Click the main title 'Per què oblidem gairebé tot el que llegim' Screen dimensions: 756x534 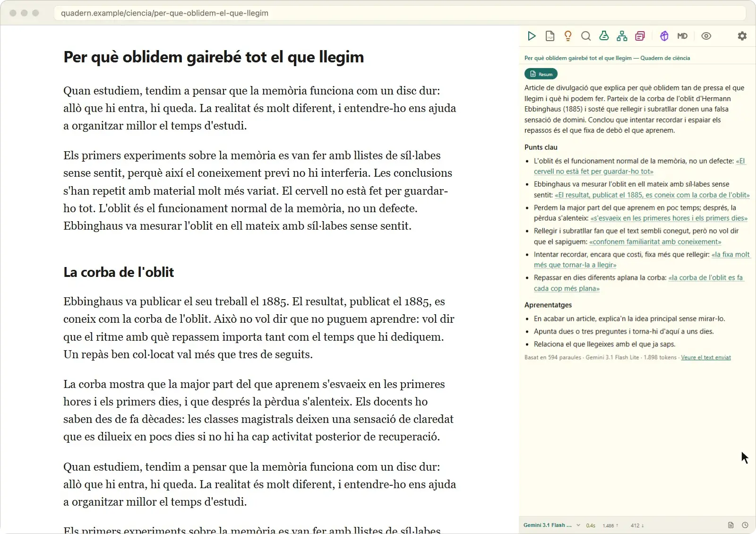click(x=214, y=57)
